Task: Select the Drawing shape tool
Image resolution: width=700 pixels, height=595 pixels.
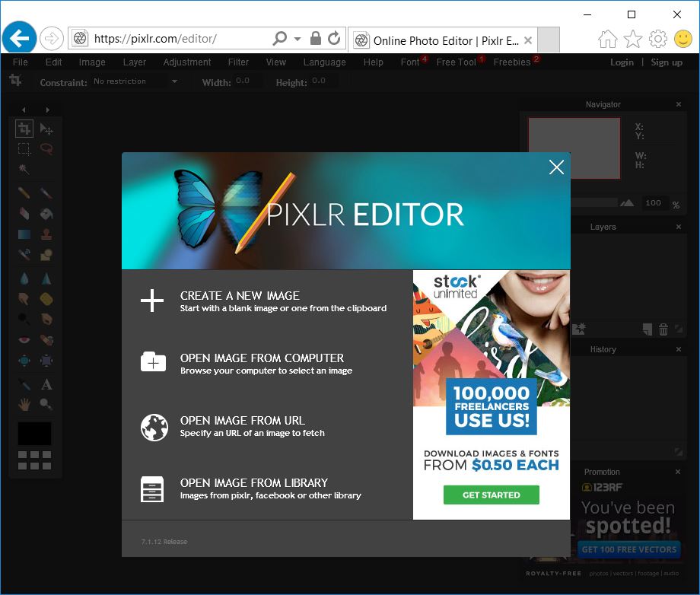Action: click(x=46, y=255)
